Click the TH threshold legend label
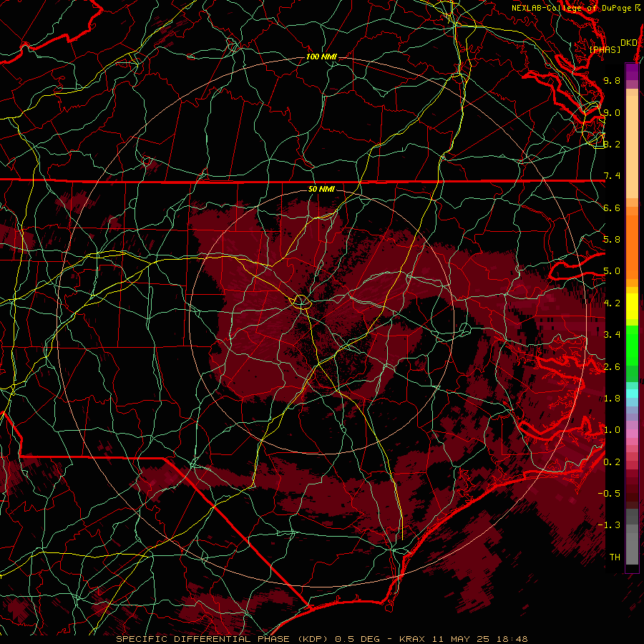This screenshot has height=644, width=644. tap(615, 557)
